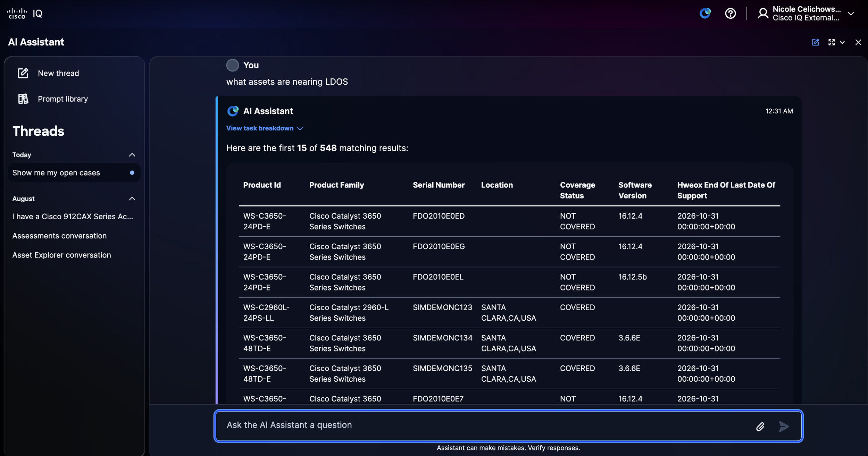Click the Coverage Status column header
868x456 pixels.
coord(577,190)
